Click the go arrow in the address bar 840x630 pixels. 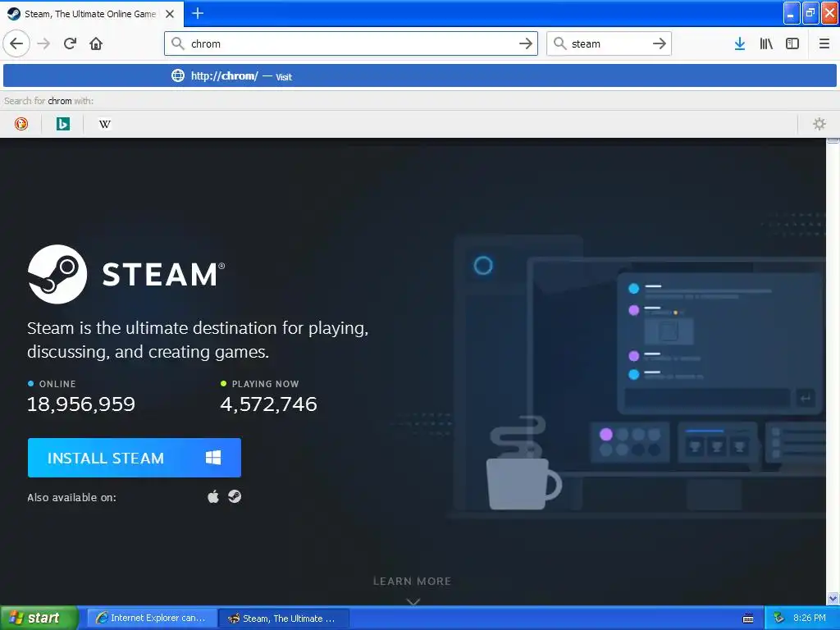click(526, 43)
